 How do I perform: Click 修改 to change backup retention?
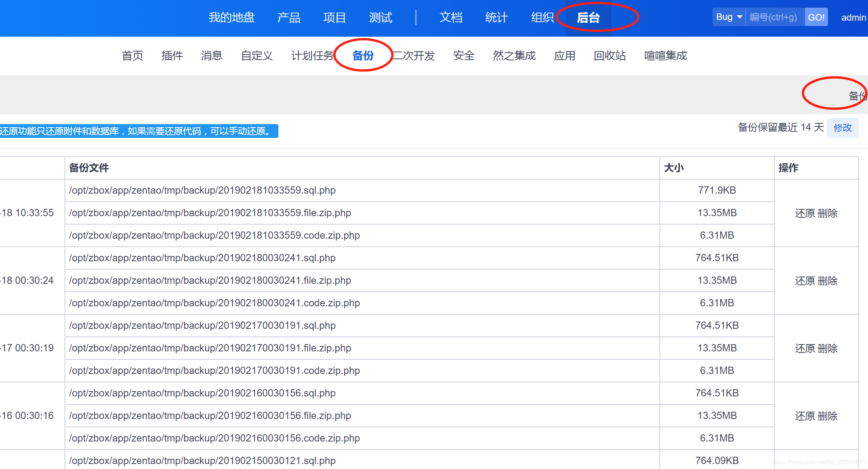pyautogui.click(x=842, y=128)
